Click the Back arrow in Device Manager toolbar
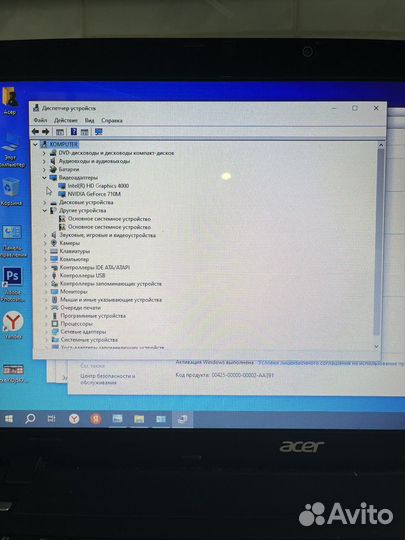The image size is (405, 540). click(x=35, y=132)
